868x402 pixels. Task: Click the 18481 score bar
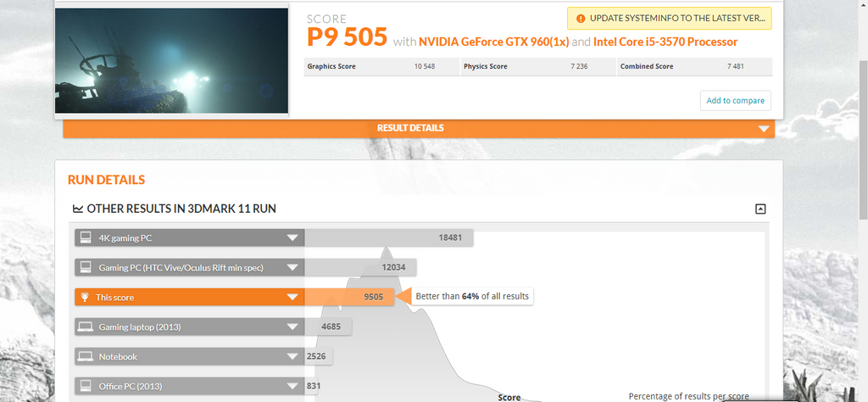point(388,238)
